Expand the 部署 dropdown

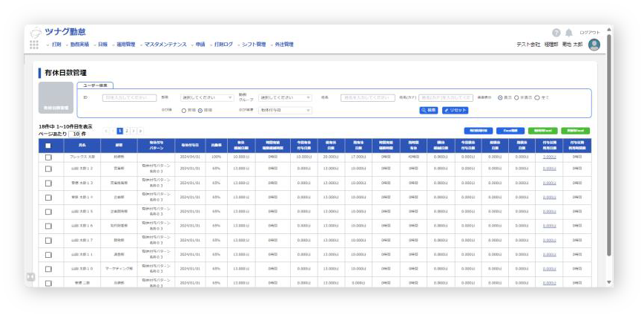tap(207, 97)
